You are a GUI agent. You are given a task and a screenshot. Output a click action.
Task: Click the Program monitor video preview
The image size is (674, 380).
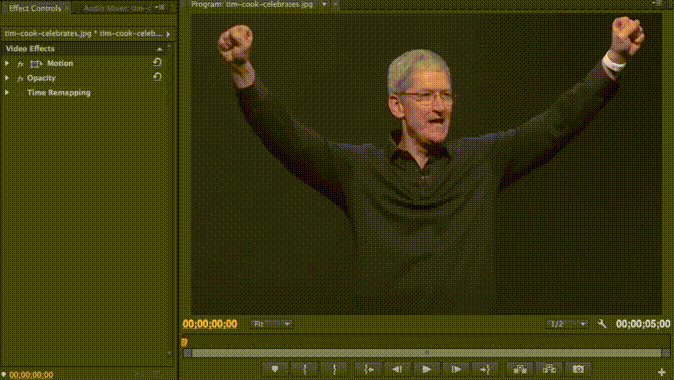click(426, 163)
